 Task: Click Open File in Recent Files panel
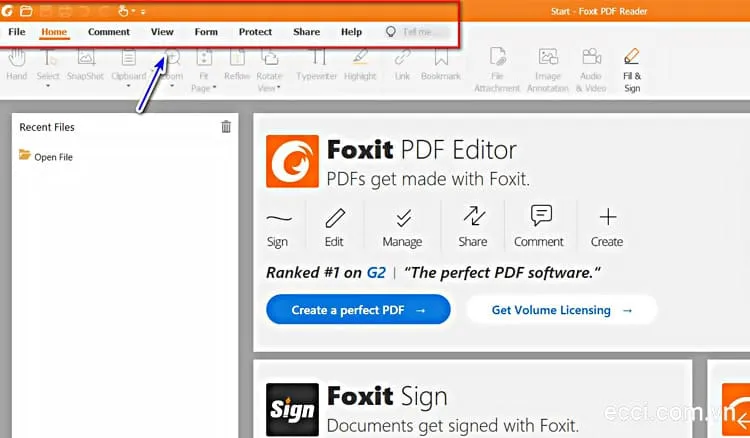pos(46,156)
